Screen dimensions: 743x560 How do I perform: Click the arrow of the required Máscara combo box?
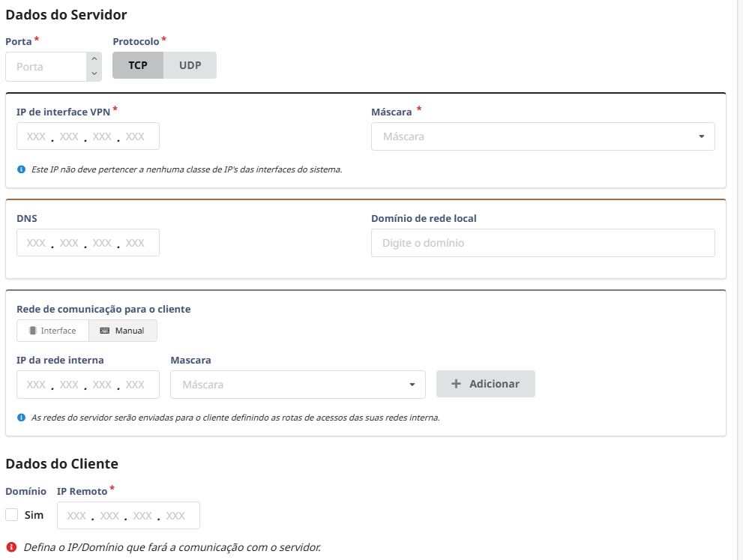click(701, 136)
